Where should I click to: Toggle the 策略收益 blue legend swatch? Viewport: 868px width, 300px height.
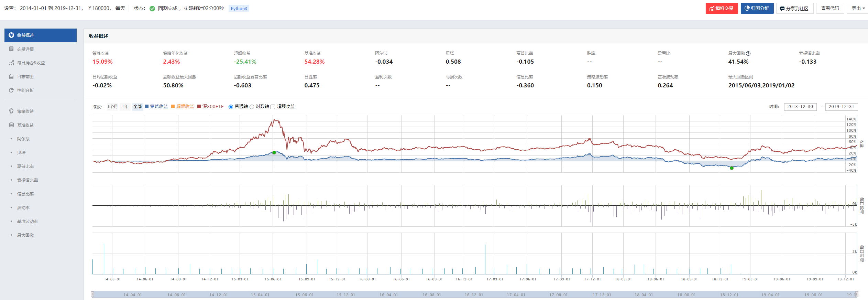point(147,106)
